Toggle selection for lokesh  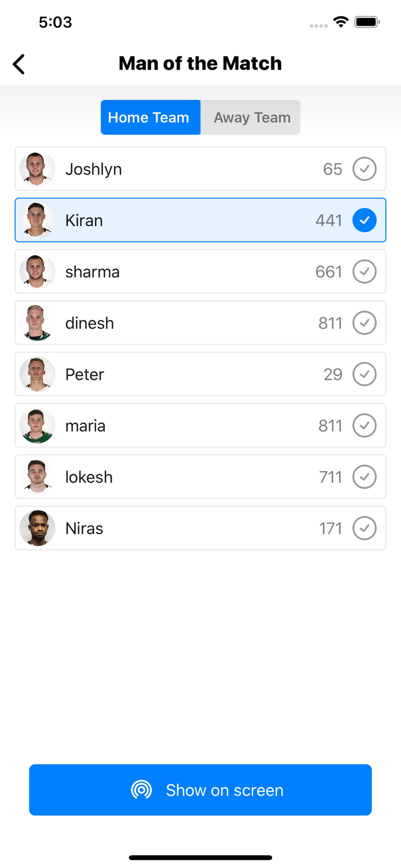[x=365, y=476]
